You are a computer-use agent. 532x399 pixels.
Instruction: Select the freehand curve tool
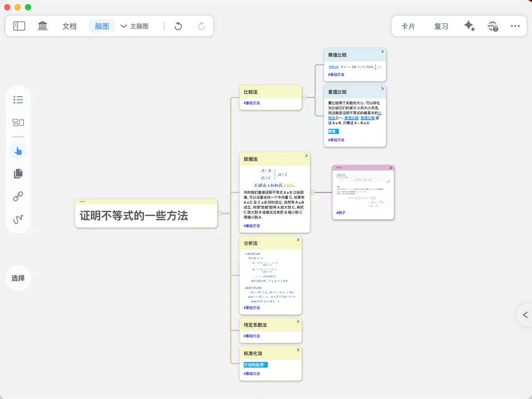click(18, 219)
